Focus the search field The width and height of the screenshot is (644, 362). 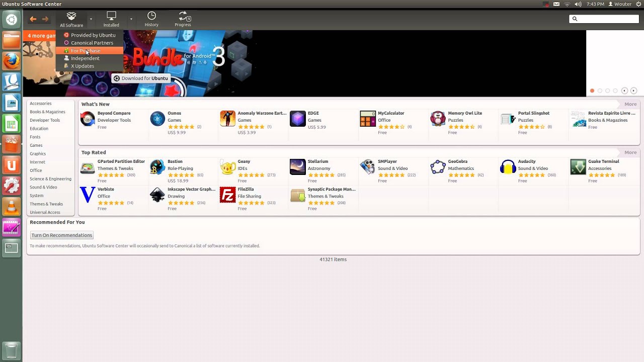(604, 19)
